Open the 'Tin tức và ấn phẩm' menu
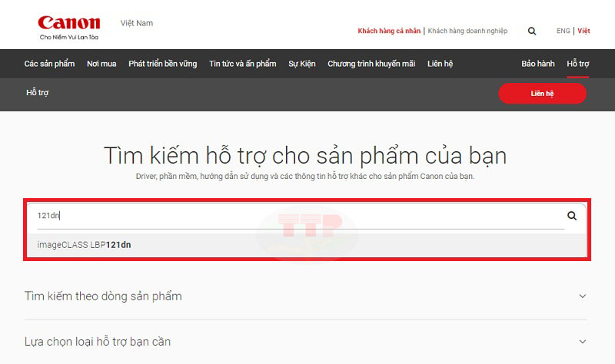Viewport: 615px width, 364px height. pyautogui.click(x=243, y=64)
